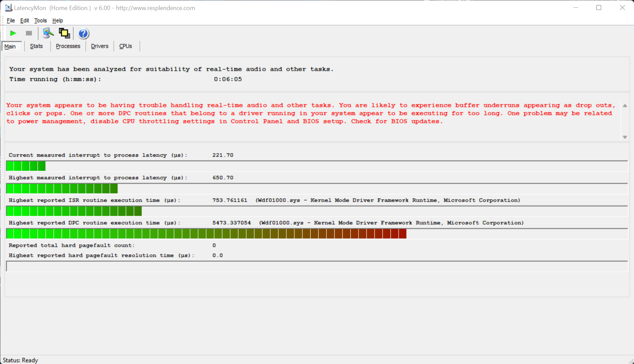
Task: Show the Drivers tab
Action: point(100,46)
